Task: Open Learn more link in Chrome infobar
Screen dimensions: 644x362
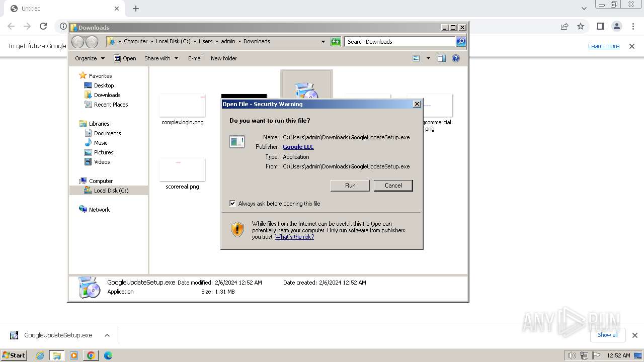Action: coord(604,46)
